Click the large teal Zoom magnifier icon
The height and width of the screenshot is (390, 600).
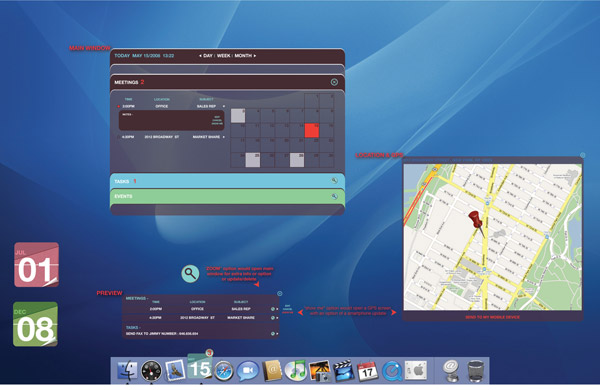point(190,274)
